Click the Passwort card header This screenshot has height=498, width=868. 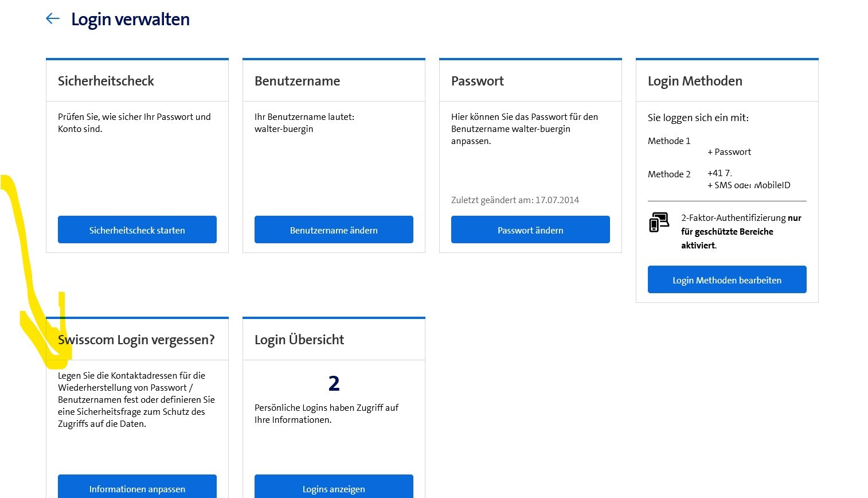pyautogui.click(x=478, y=81)
